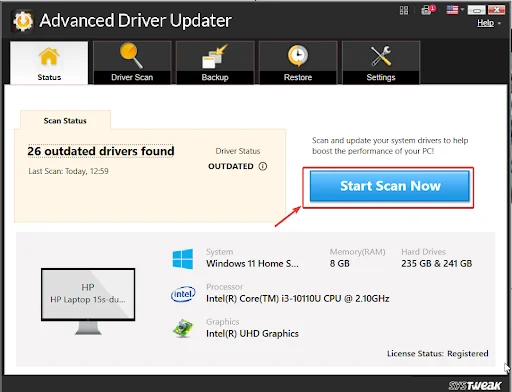Click the notification printer icon with badge
The image size is (512, 392).
tap(428, 10)
